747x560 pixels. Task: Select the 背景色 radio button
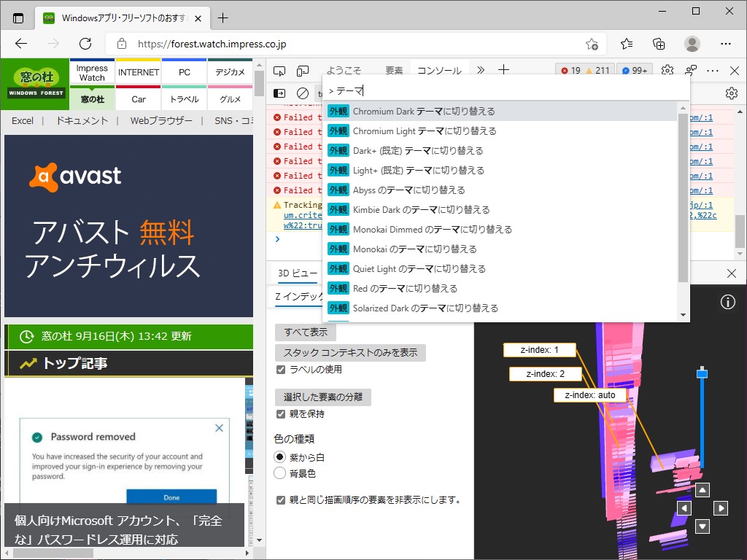point(279,472)
